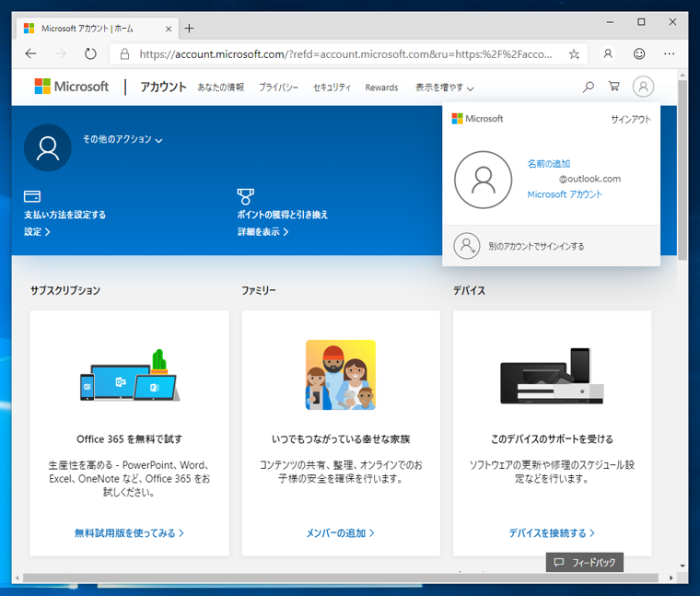700x596 pixels.
Task: Click いつでもつながっている幸せな家族 heading
Action: click(x=341, y=439)
